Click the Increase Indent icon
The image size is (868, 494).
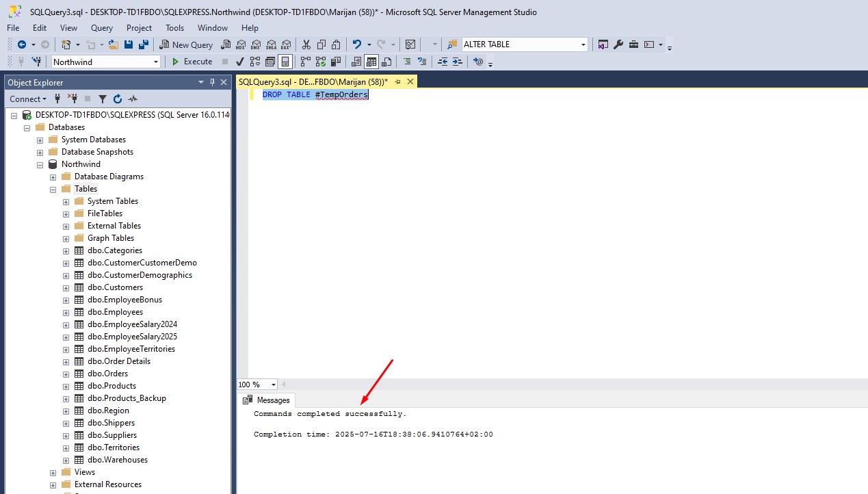tap(458, 62)
